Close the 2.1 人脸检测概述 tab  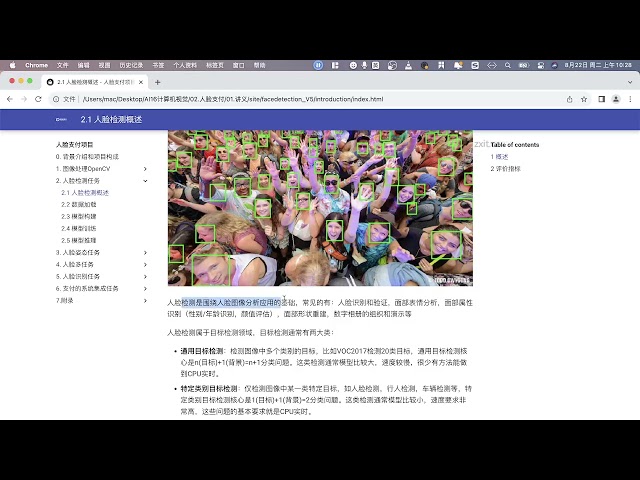point(141,82)
